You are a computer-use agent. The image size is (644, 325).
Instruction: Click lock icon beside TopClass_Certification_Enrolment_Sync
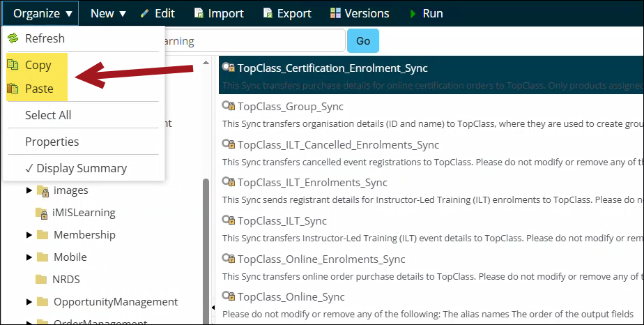[231, 68]
